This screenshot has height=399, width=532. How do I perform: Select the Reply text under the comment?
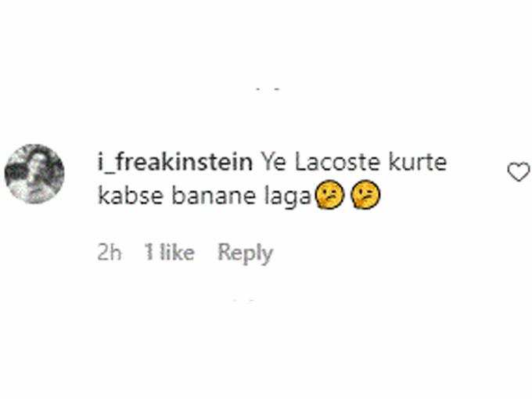pyautogui.click(x=246, y=253)
